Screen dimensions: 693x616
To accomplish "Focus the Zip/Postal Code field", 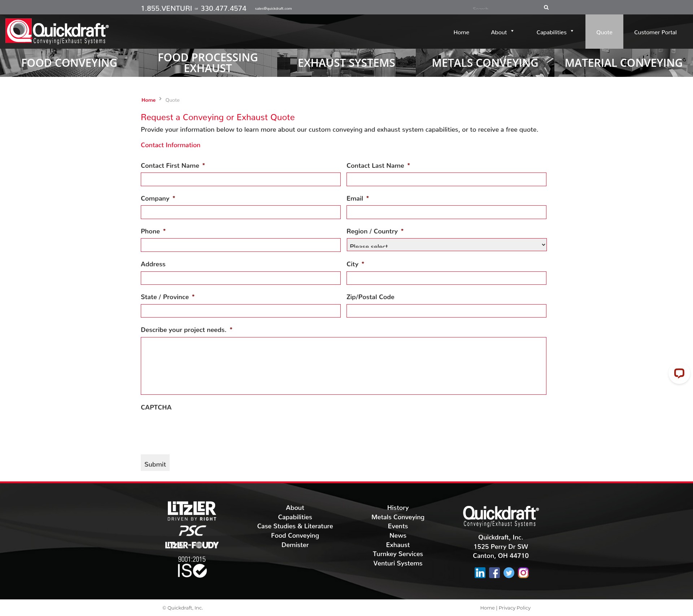I will (446, 311).
